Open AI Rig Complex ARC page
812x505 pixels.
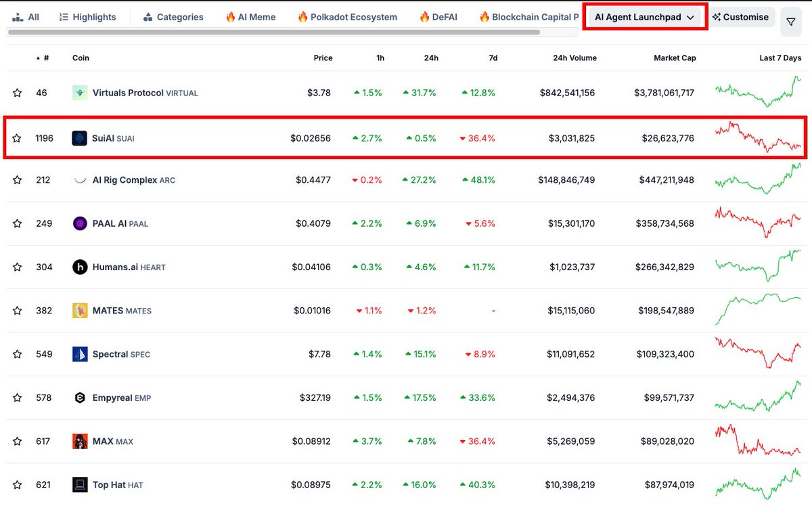(x=133, y=180)
